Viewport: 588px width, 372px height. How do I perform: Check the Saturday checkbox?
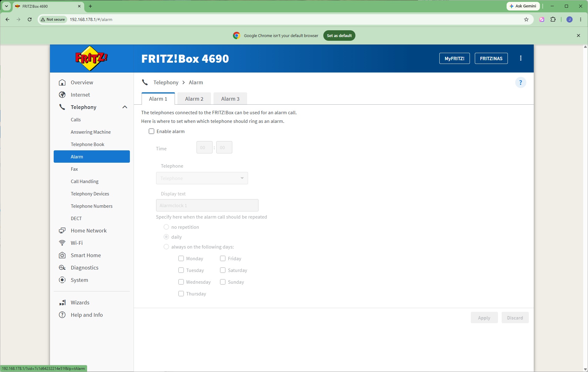coord(223,270)
